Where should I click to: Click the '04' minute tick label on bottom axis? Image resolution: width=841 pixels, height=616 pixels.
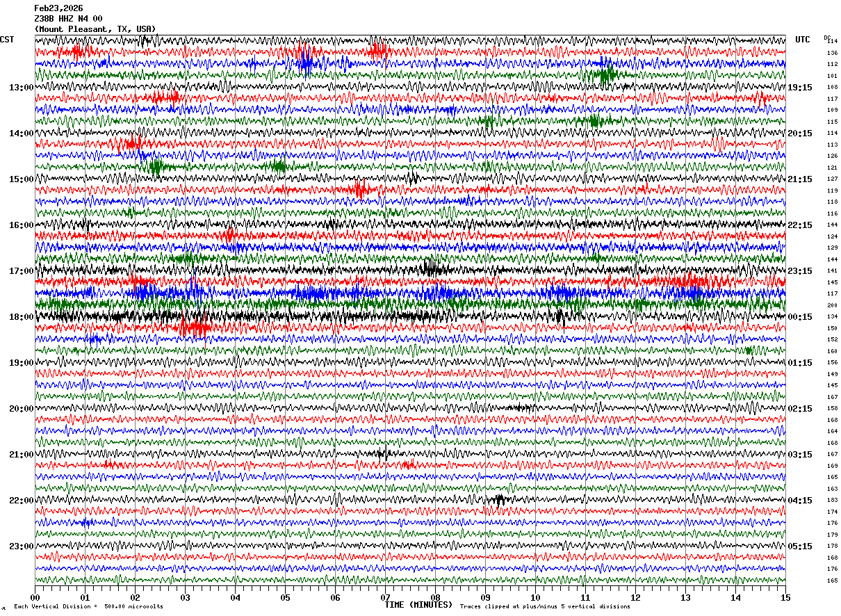pos(235,598)
